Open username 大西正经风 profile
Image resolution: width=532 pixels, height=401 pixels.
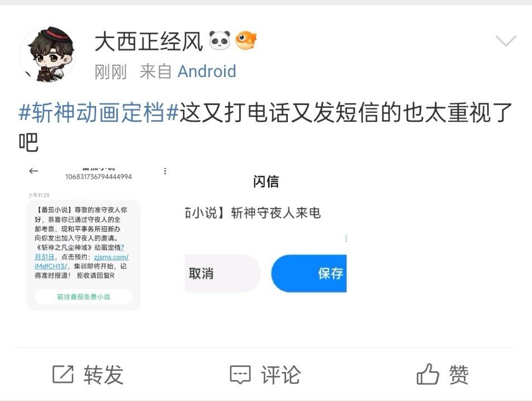tap(149, 41)
